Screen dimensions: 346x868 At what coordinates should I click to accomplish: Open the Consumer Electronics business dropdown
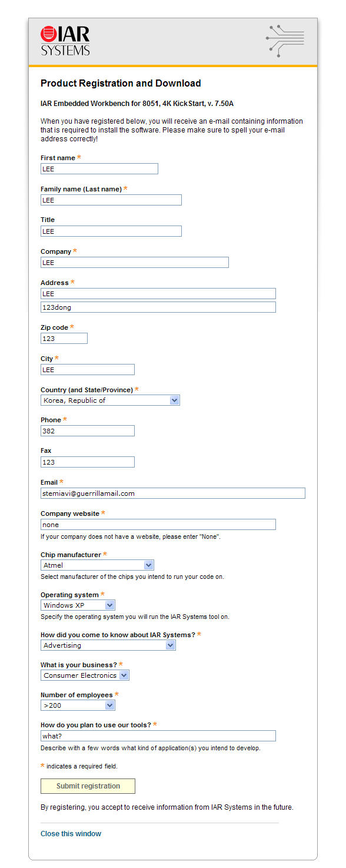click(x=85, y=675)
